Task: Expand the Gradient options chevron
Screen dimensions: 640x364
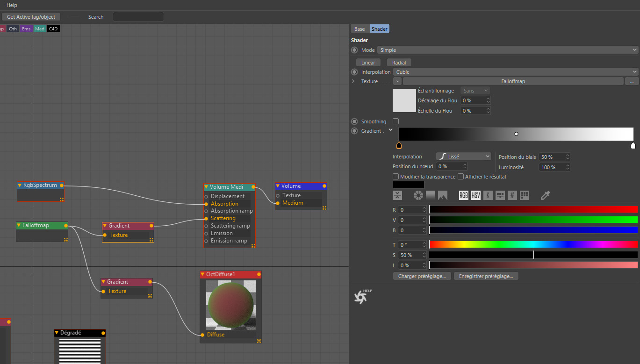Action: (390, 130)
